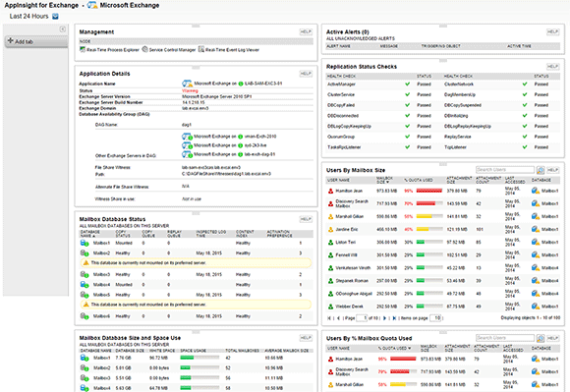Click Webber Derek user icon
Viewport: 570px width, 392px height.
click(330, 307)
